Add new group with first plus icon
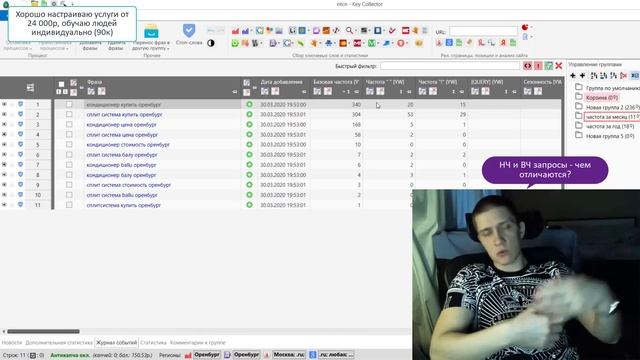640x360 pixels. point(573,76)
